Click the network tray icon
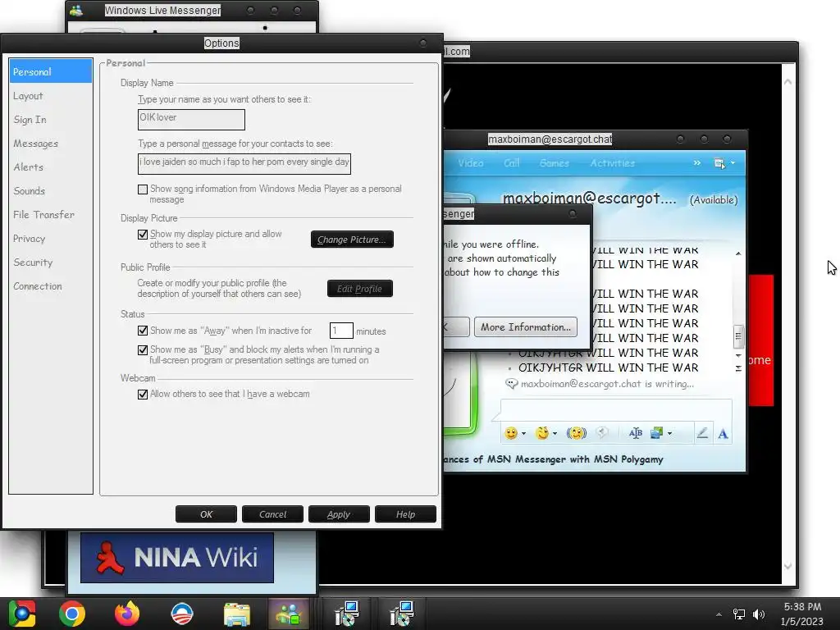Screen dimensions: 840x630 [x=739, y=614]
